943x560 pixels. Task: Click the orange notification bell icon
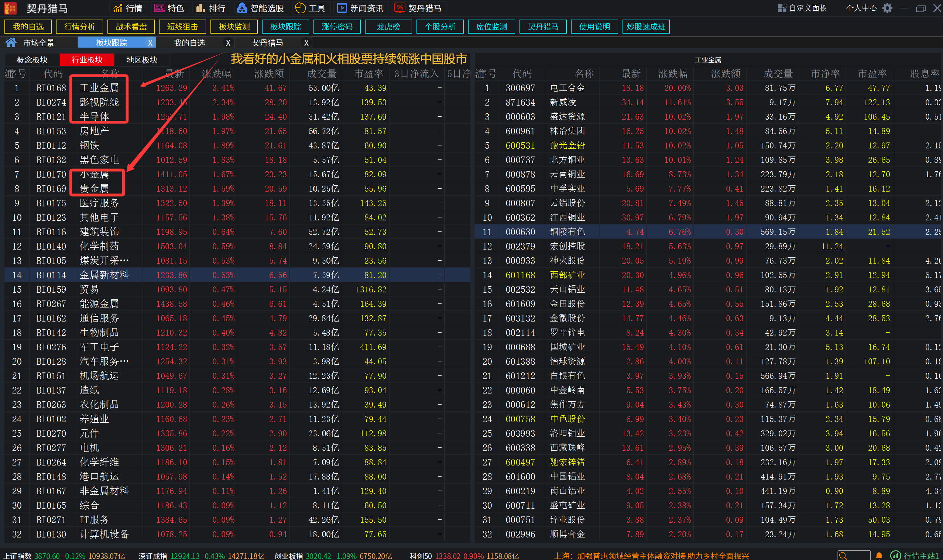[879, 556]
